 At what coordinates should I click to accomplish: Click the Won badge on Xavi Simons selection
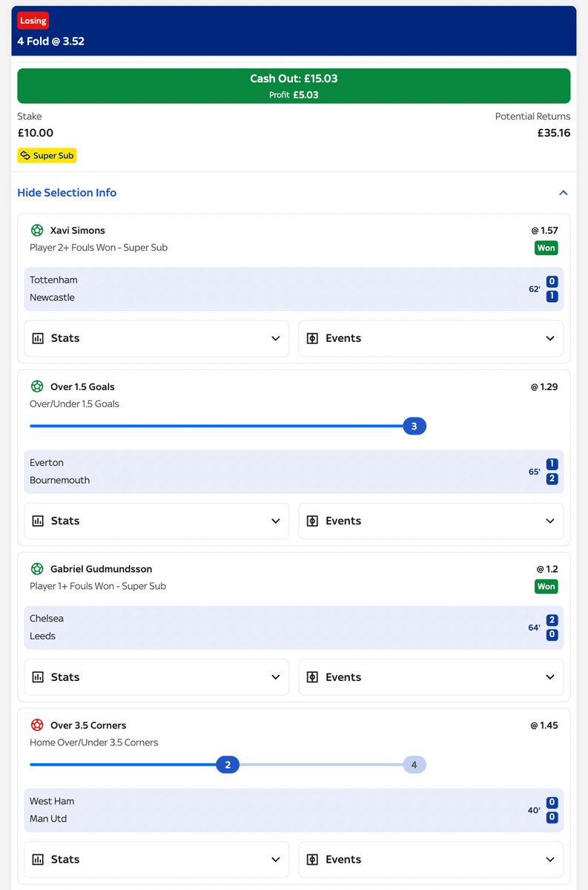point(546,248)
